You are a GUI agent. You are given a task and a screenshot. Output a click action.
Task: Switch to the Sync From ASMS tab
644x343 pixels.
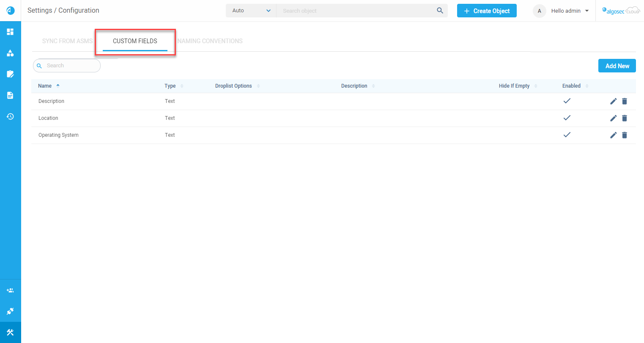tap(67, 41)
